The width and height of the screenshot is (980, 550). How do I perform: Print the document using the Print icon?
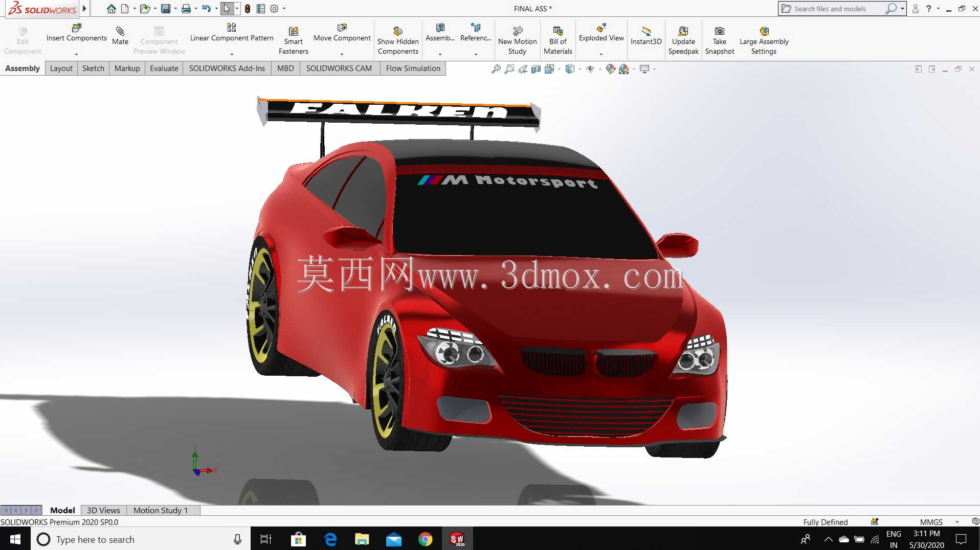(x=186, y=9)
